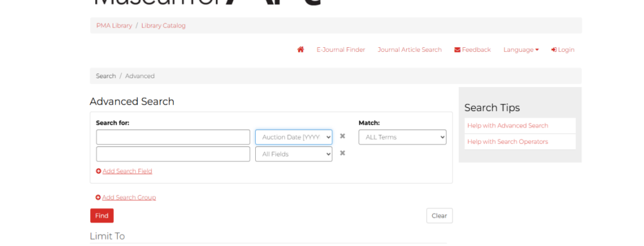644x246 pixels.
Task: Click the Home icon in navigation
Action: pyautogui.click(x=301, y=50)
